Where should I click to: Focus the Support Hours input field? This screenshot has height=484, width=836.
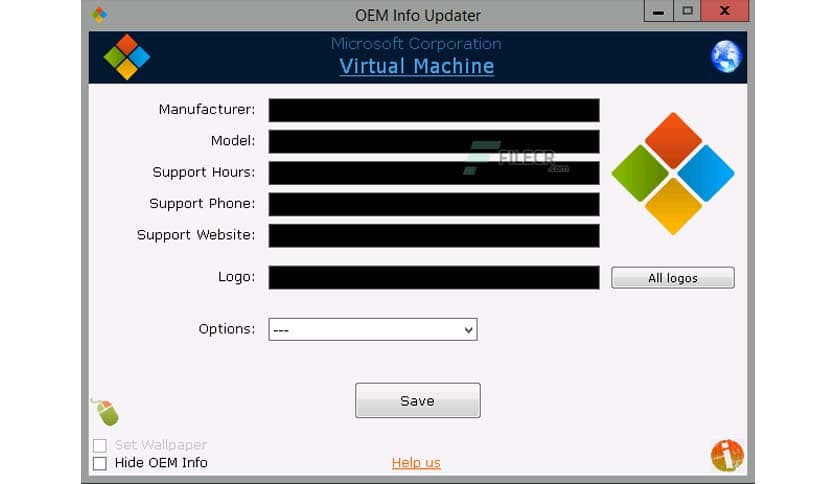(x=434, y=173)
